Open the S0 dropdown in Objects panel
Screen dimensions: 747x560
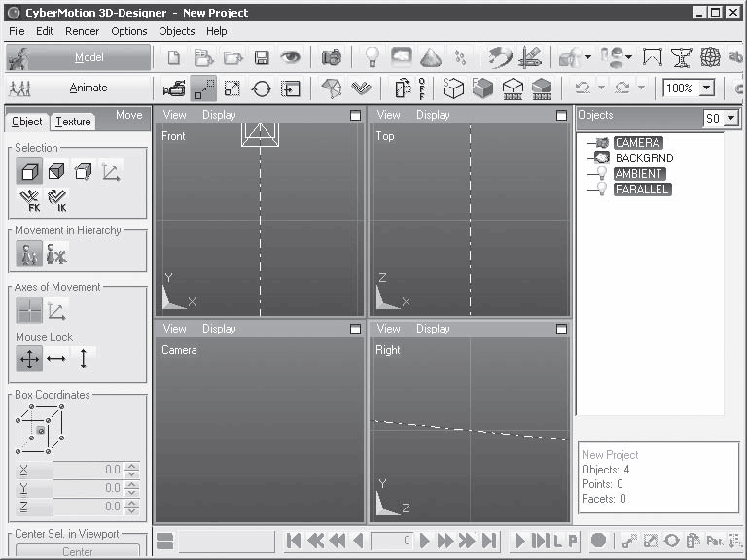pyautogui.click(x=730, y=118)
